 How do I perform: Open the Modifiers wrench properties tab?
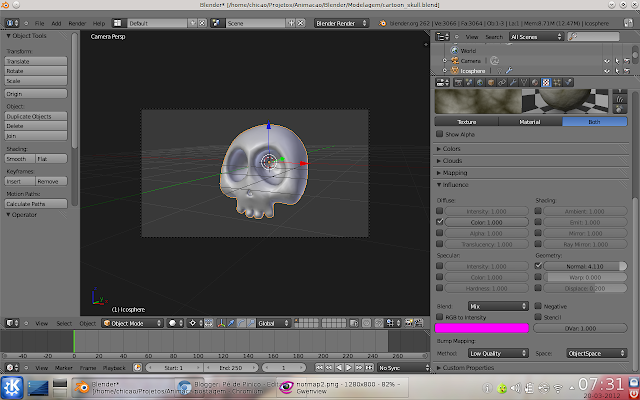(x=513, y=82)
